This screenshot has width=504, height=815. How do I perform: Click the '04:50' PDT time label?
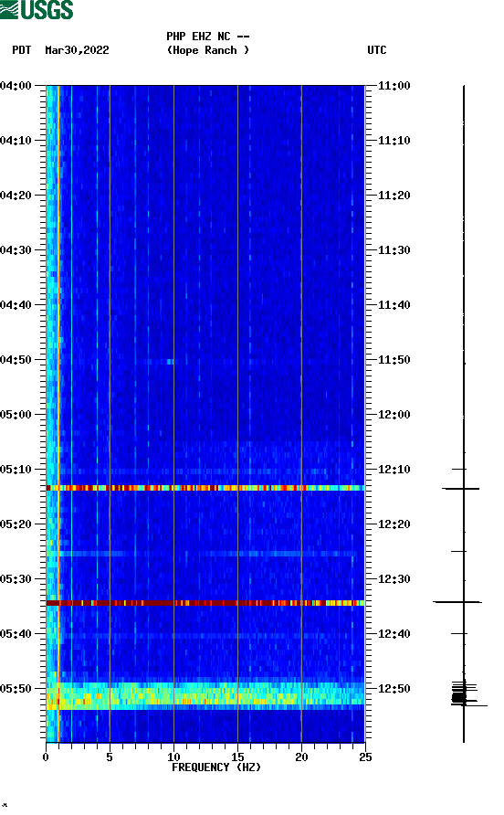pos(16,360)
